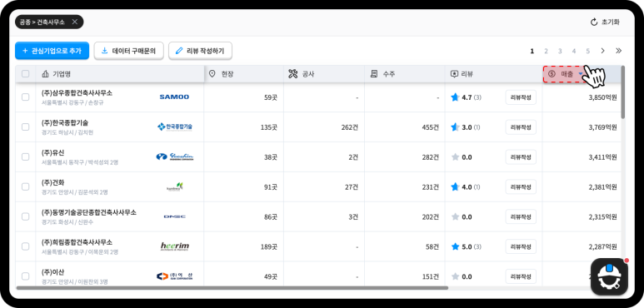
Task: Click gray star icon for 동명기술공단
Action: [455, 216]
